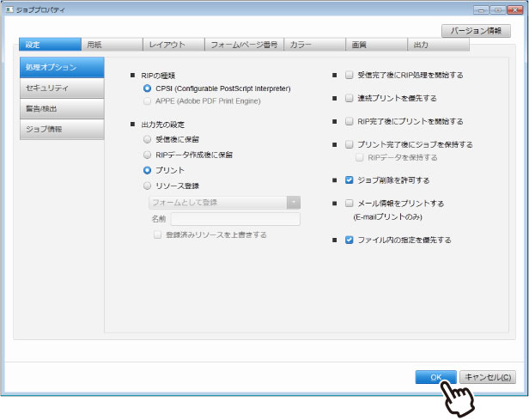Click the ジョブプロパティ title bar app icon
Screen dimensions: 529x420
[9, 9]
